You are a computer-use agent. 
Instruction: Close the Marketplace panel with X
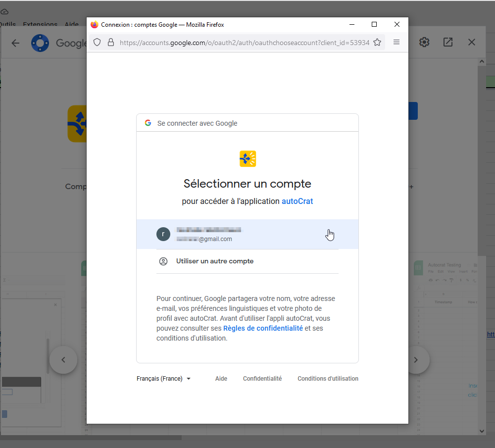pos(472,42)
